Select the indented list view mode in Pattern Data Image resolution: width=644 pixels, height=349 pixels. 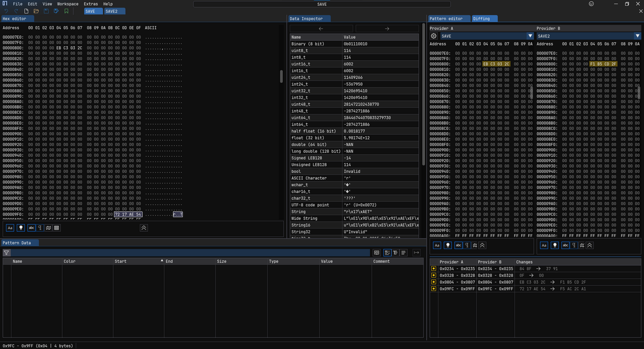tap(395, 252)
